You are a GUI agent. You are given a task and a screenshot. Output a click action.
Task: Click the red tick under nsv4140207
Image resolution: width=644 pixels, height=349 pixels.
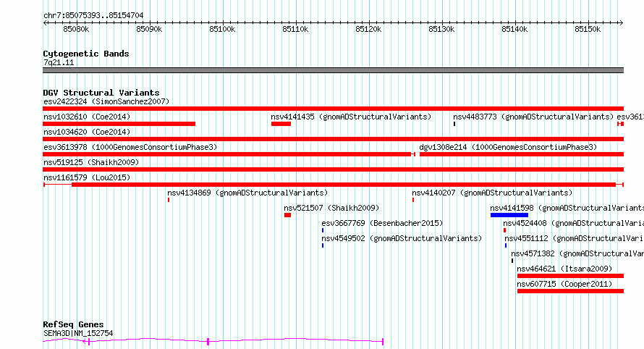click(413, 200)
